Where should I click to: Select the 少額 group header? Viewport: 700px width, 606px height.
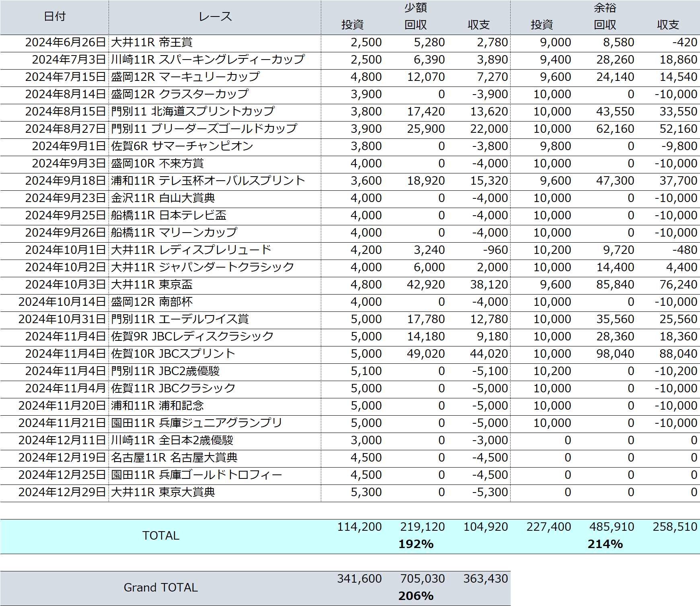416,8
